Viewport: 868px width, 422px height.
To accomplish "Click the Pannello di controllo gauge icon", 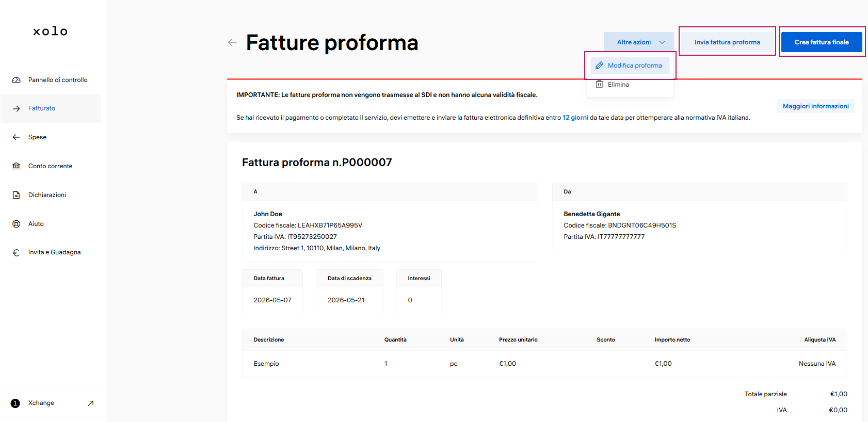I will (17, 80).
